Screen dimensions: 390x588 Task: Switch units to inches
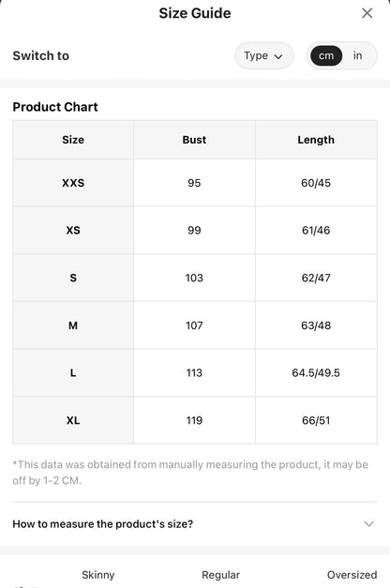click(x=357, y=55)
